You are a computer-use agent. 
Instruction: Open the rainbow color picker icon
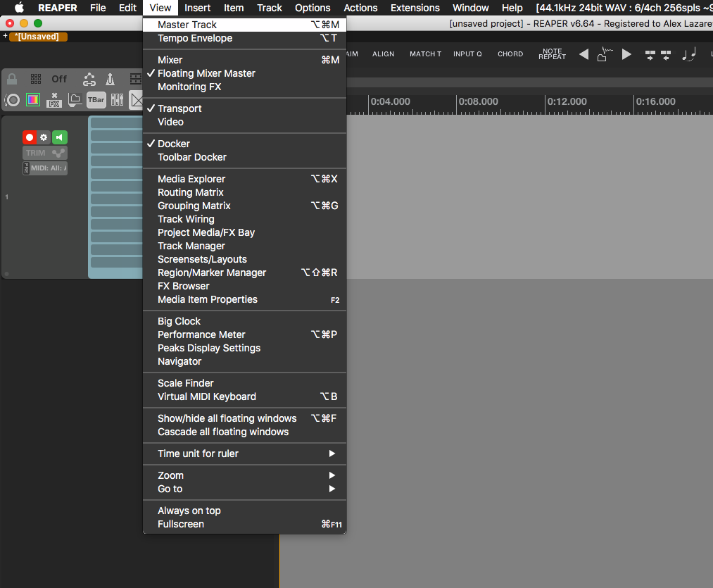coord(33,100)
